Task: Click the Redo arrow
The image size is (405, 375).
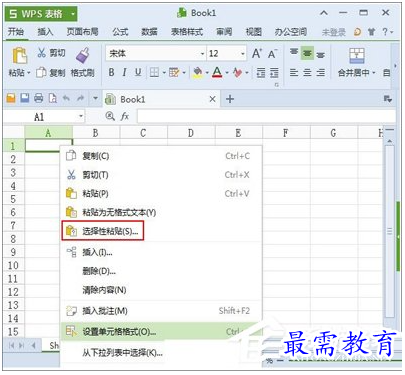Action: click(x=80, y=98)
